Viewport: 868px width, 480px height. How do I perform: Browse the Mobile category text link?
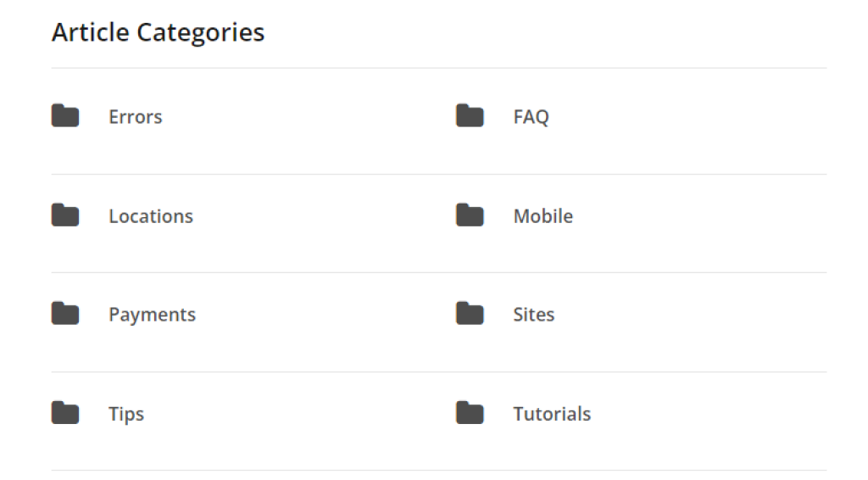click(543, 216)
